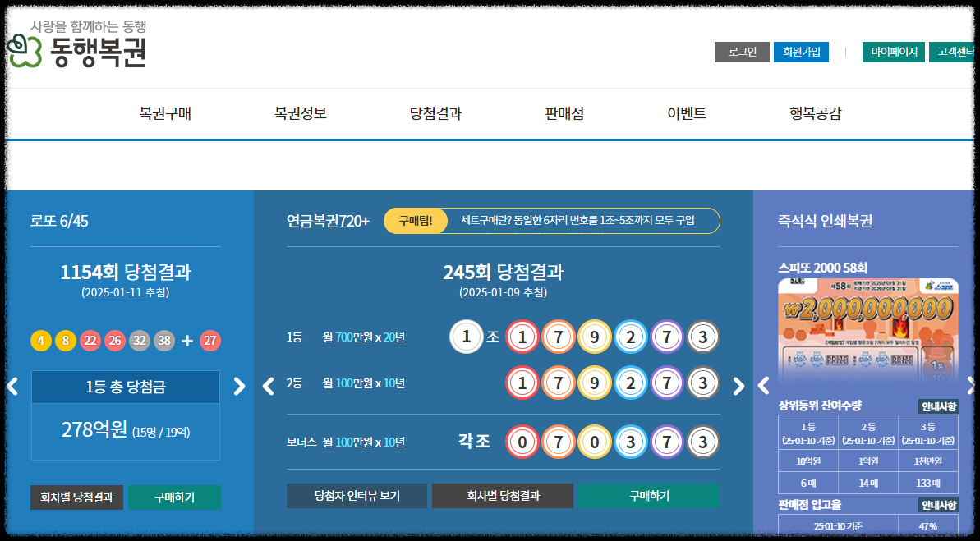Open 당첨결과 menu

point(435,113)
